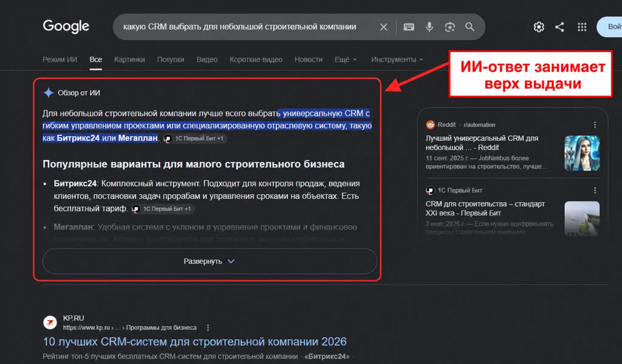Click the Обзор от ИИ label
The image size is (622, 364).
[x=79, y=93]
